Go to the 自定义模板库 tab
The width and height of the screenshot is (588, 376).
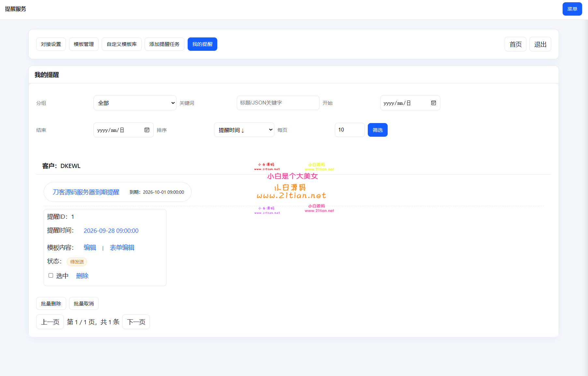[122, 44]
